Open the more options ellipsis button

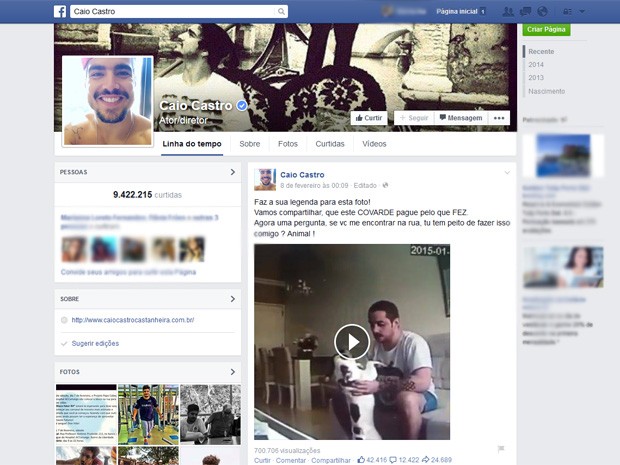[x=499, y=118]
